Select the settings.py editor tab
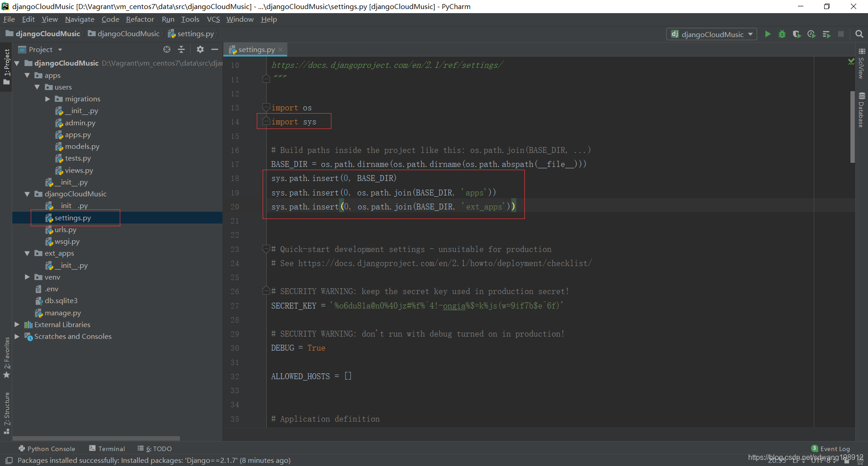The width and height of the screenshot is (868, 466). click(x=256, y=49)
